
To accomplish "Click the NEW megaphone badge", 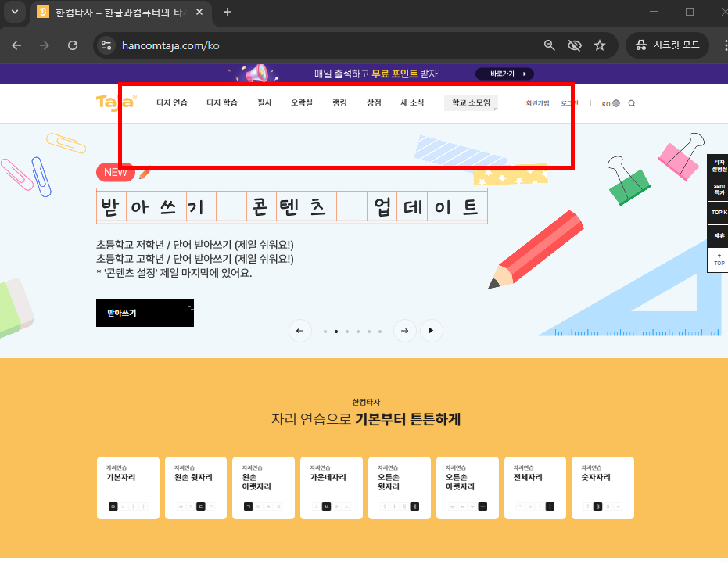I will tap(114, 172).
